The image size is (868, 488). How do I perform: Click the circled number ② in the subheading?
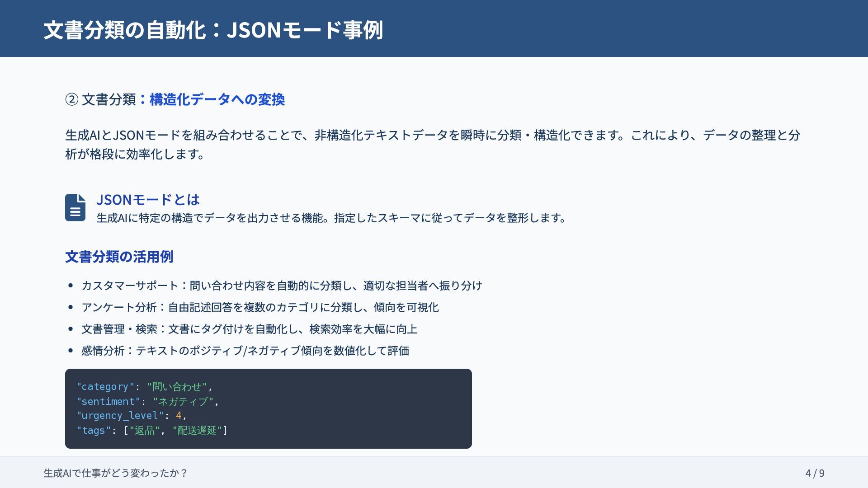pyautogui.click(x=71, y=99)
